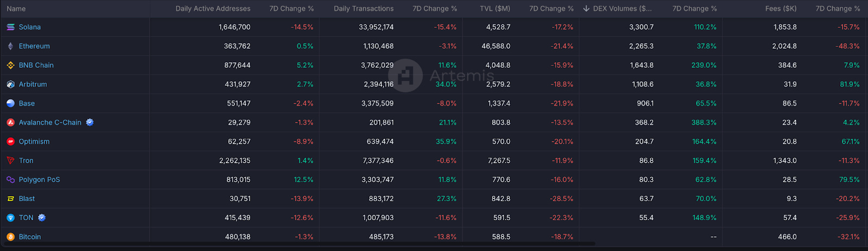
Task: Click the sort arrow on DEX Volumes column
Action: [586, 9]
